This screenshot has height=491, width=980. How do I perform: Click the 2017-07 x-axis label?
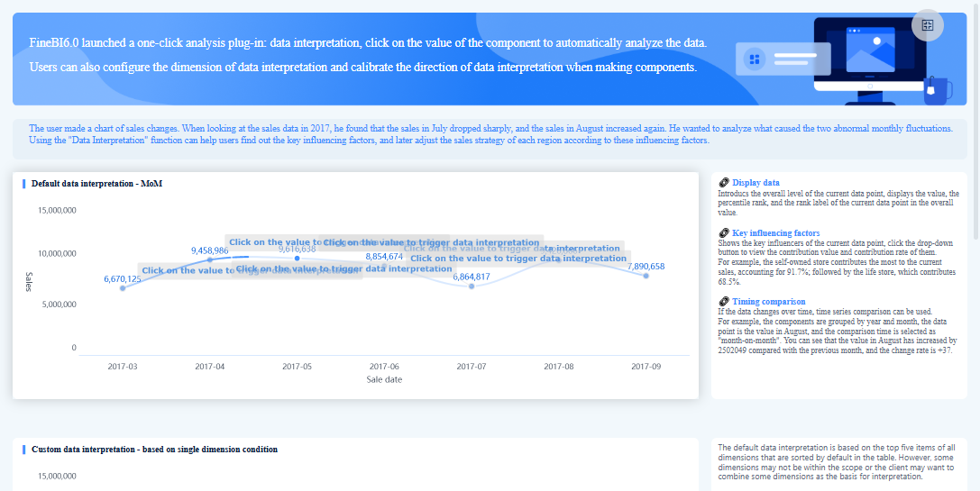[472, 366]
